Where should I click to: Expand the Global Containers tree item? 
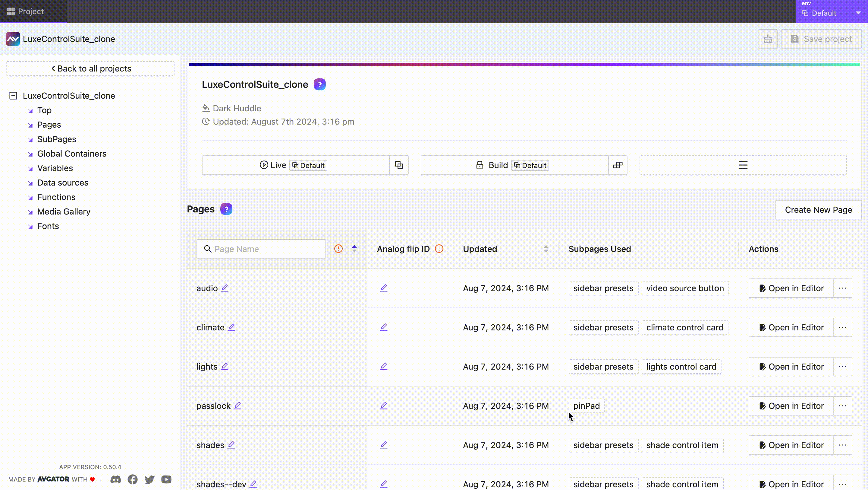(30, 154)
